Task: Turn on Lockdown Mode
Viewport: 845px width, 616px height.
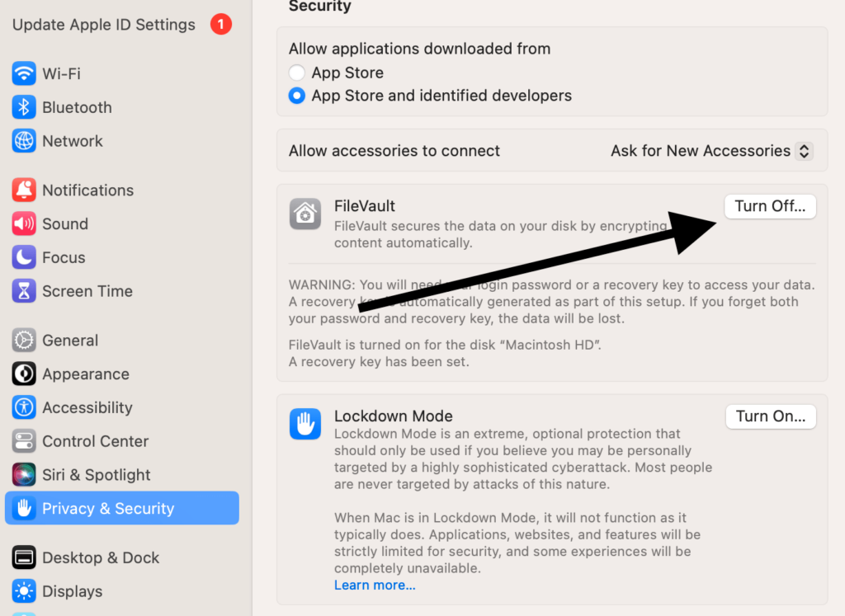Action: (770, 416)
